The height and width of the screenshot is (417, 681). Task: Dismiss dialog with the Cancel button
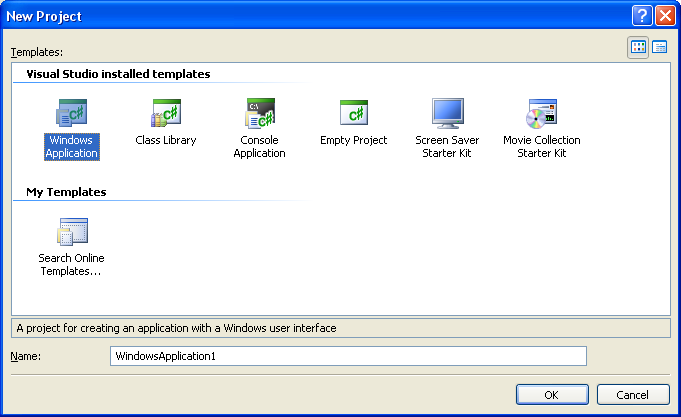[633, 394]
